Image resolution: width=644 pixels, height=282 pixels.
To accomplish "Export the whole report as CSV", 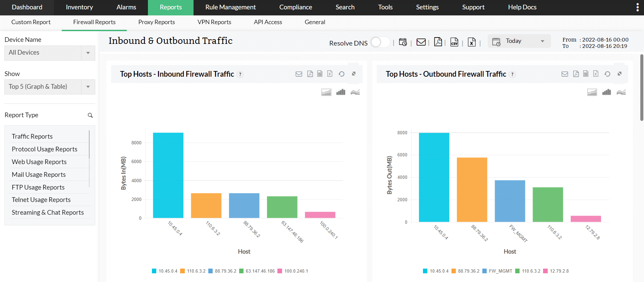I will [x=454, y=42].
